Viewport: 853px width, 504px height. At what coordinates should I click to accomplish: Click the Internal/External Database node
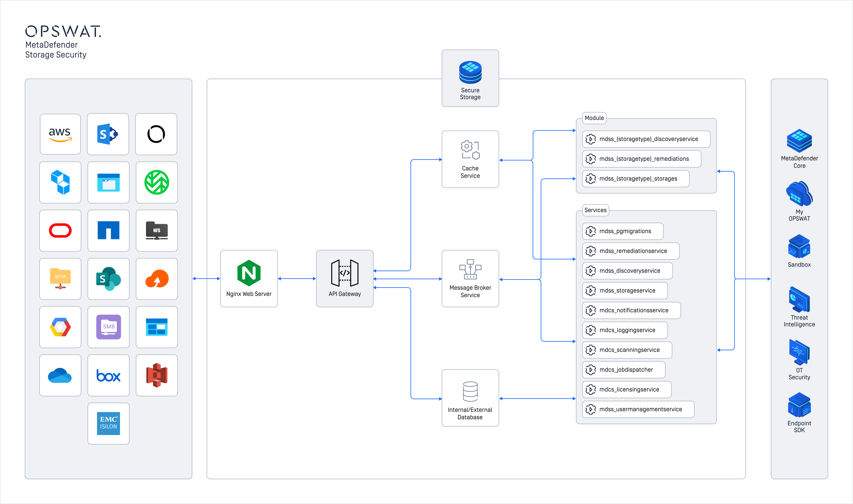470,398
